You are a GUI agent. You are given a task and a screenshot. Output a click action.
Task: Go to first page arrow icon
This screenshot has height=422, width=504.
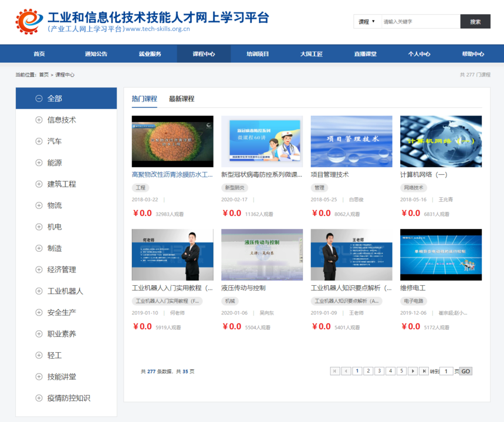tap(335, 371)
